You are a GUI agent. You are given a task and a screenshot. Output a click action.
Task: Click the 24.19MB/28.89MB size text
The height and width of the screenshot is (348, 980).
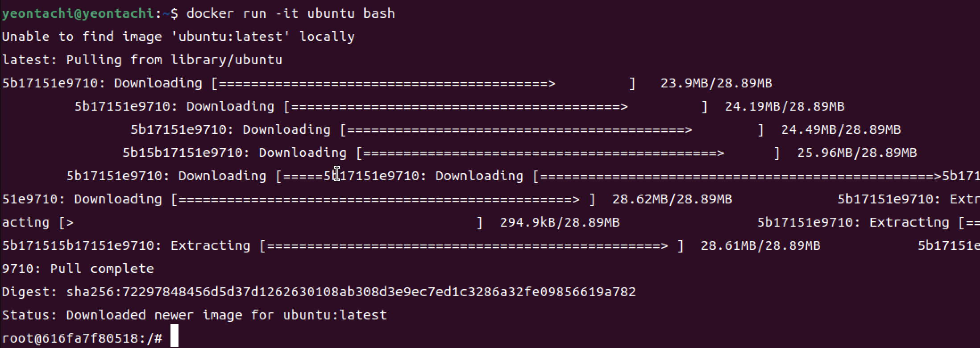point(785,106)
